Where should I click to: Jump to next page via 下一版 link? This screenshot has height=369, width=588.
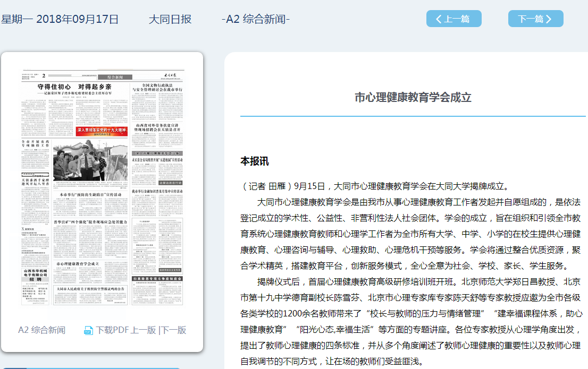pos(174,330)
